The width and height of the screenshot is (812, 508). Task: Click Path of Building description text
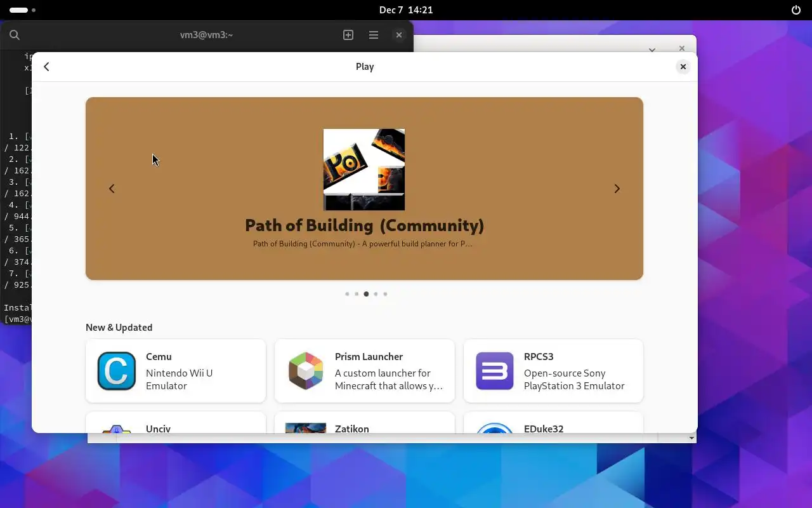point(362,243)
